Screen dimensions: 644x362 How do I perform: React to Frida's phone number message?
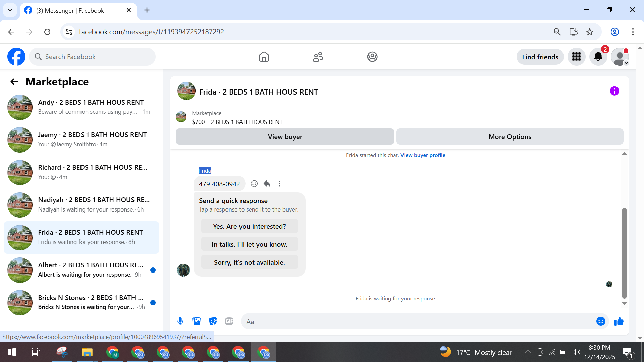coord(254,184)
